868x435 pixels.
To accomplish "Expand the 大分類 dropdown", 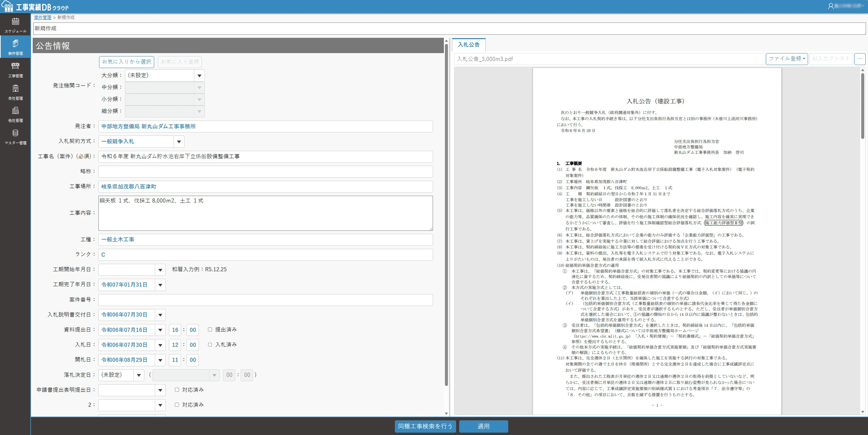I will 199,76.
